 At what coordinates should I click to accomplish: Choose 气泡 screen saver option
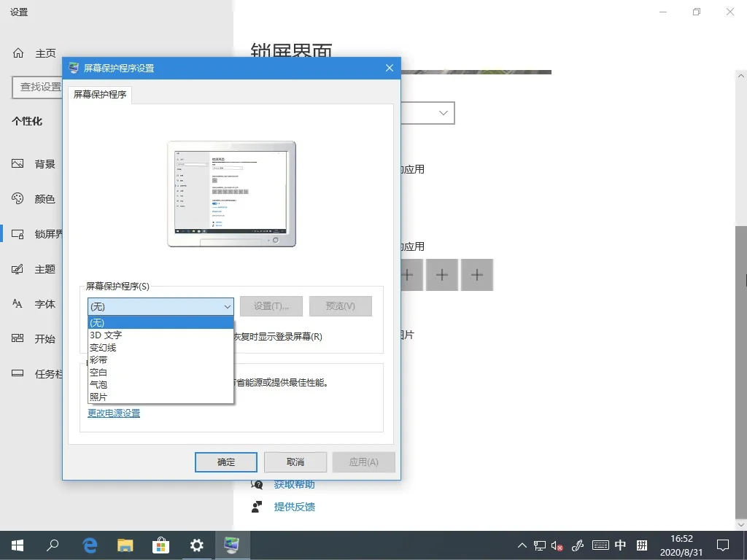coord(98,384)
